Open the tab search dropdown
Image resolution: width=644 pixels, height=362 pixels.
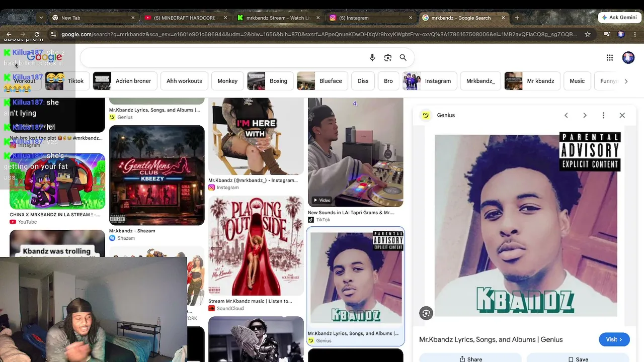[41, 18]
